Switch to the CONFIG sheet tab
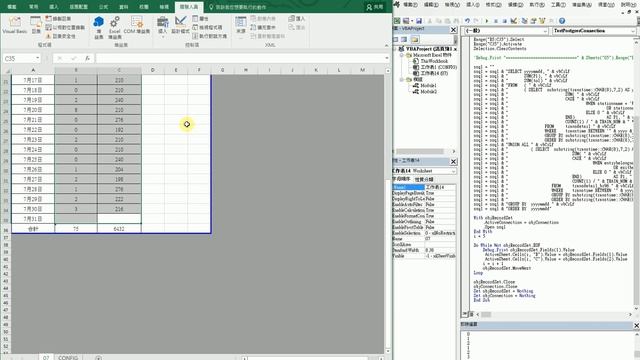This screenshot has height=360, width=640. coord(68,357)
